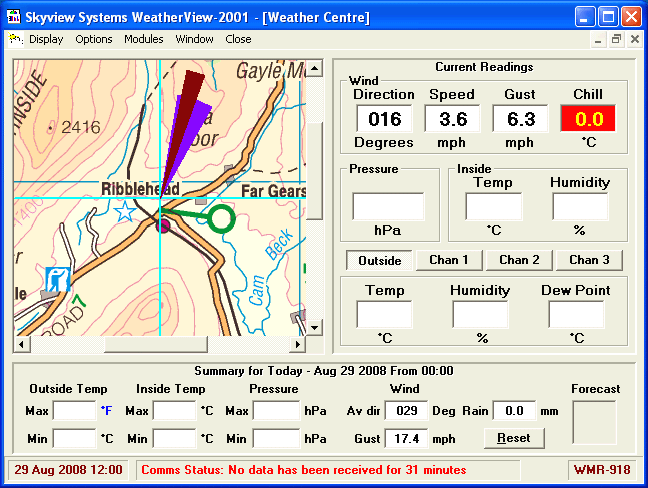Image resolution: width=648 pixels, height=488 pixels.
Task: Click the map vertical scroll down arrow
Action: [x=315, y=328]
